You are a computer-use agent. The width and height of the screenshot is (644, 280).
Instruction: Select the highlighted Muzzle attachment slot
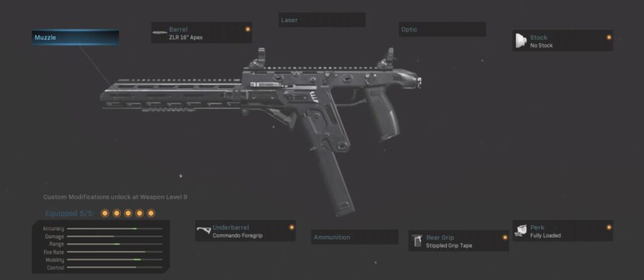pyautogui.click(x=75, y=37)
